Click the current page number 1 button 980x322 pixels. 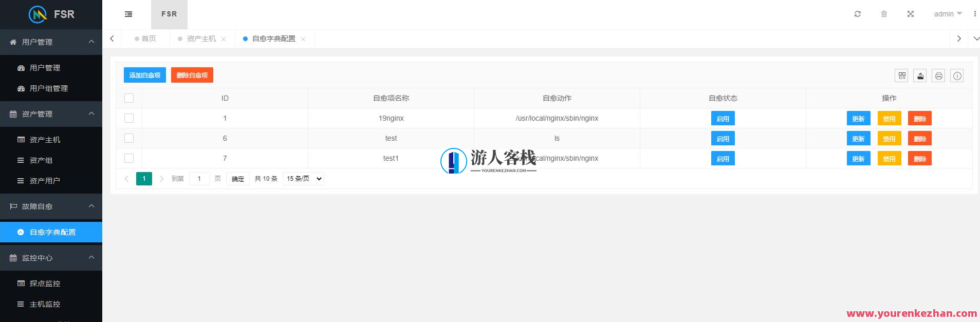click(x=144, y=179)
